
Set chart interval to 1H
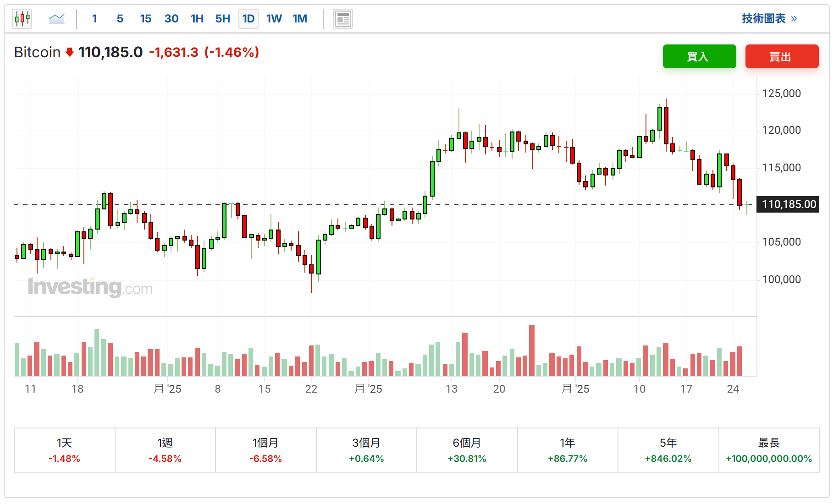tap(197, 19)
